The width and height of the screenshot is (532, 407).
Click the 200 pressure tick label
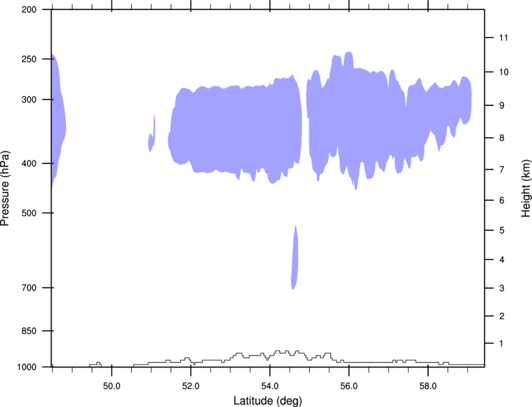point(29,9)
